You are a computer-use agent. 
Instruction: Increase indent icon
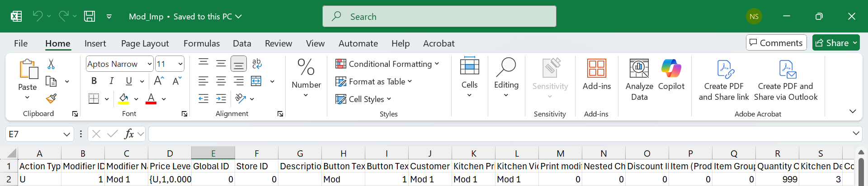pos(221,98)
